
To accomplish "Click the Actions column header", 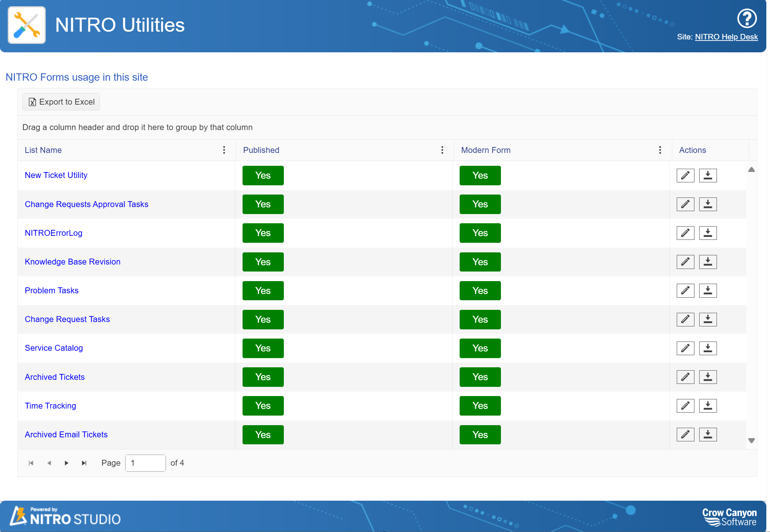I will (x=692, y=150).
